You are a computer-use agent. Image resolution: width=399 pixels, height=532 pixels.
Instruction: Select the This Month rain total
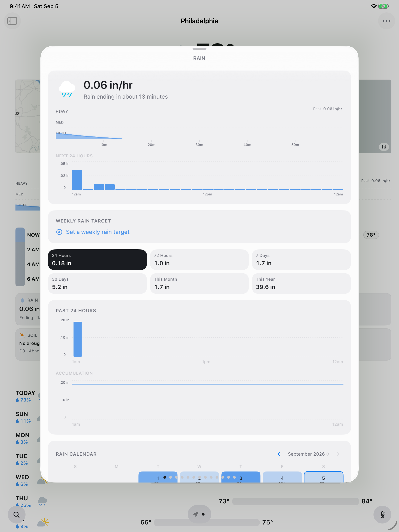[x=199, y=283]
